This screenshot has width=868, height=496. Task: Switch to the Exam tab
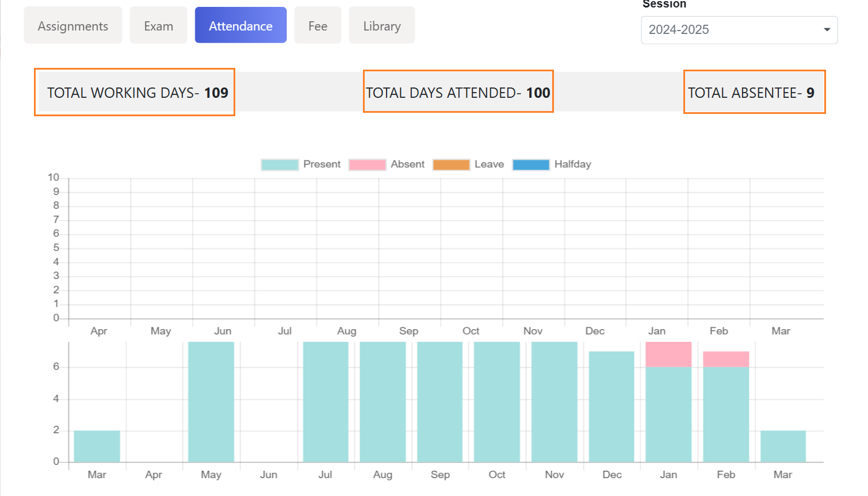[x=158, y=26]
